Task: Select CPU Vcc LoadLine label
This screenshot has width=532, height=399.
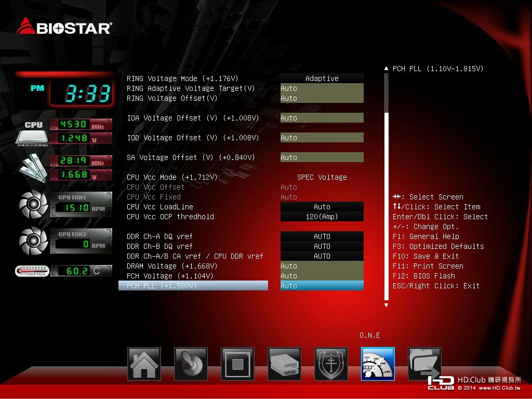Action: [160, 207]
